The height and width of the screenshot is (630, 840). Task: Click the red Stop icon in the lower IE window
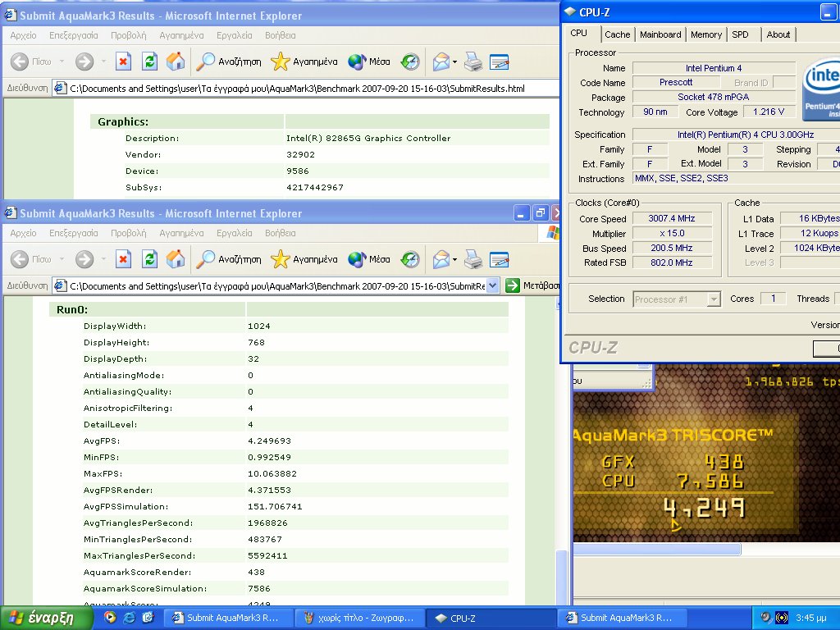pos(123,259)
